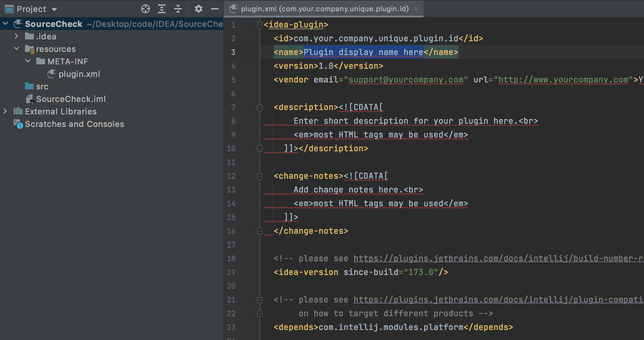Click the External Libraries icon
The image size is (644, 340).
click(x=18, y=111)
